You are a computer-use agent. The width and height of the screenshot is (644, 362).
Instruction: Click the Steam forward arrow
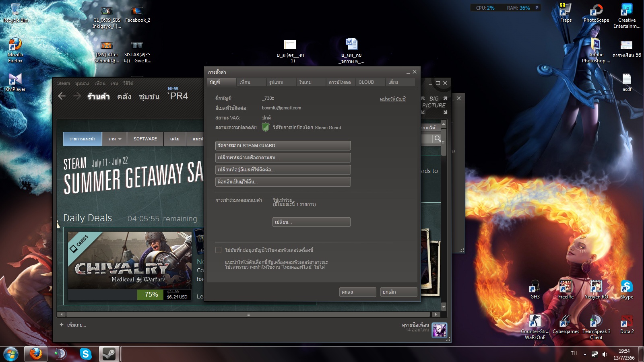77,96
